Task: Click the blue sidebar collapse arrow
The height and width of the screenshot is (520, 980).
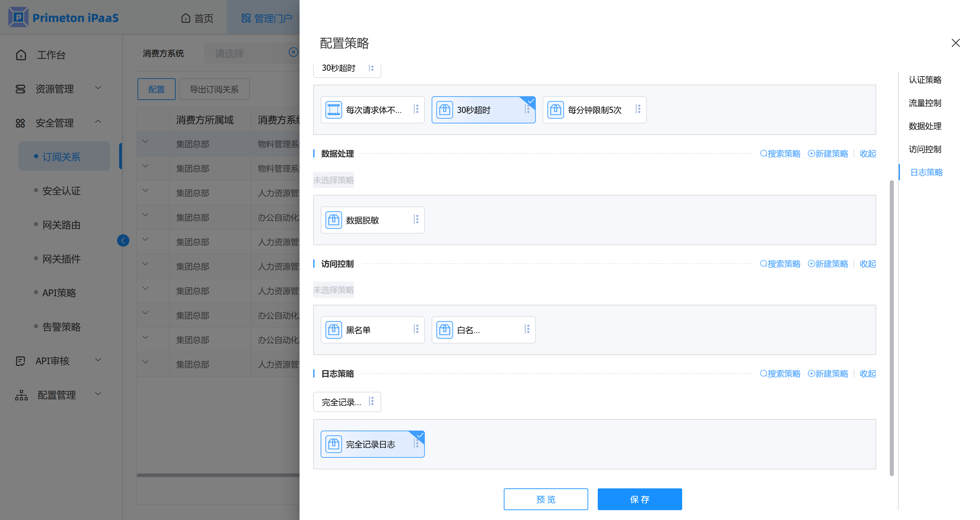Action: pos(123,240)
